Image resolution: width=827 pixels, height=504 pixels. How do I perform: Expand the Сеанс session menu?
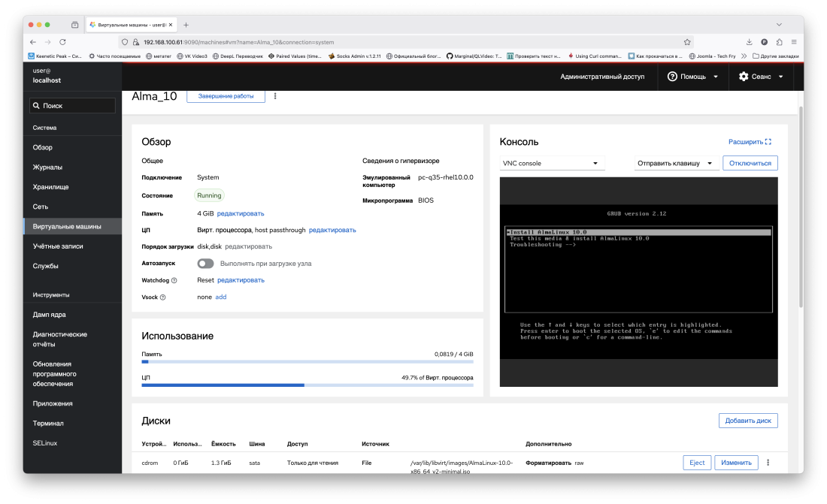761,77
